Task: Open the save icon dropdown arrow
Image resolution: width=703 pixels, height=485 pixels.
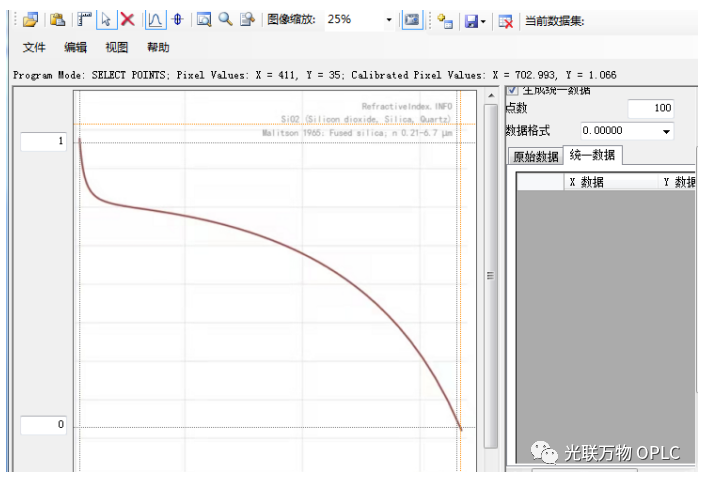Action: click(484, 20)
